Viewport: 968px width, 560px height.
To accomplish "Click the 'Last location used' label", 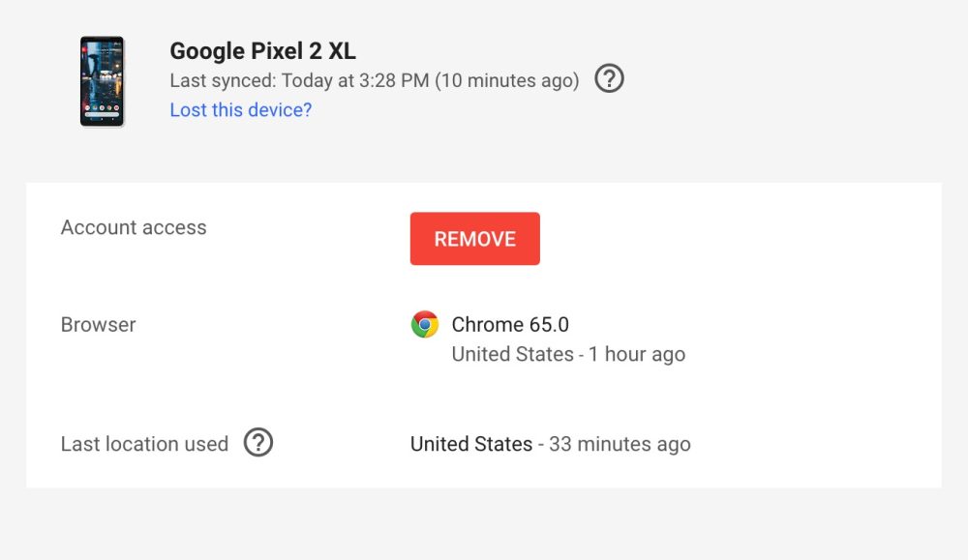I will [x=144, y=444].
